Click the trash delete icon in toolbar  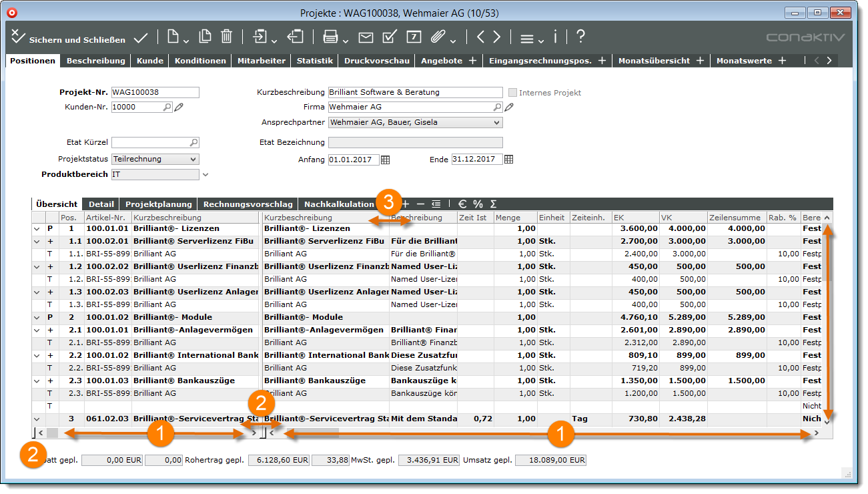(x=227, y=37)
